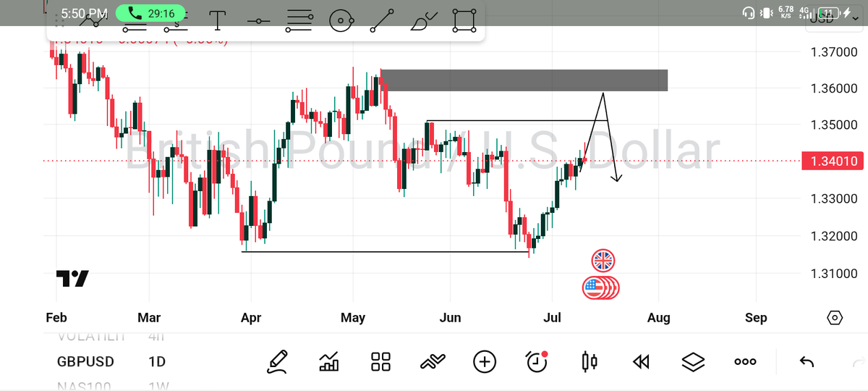Select the Brush drawing tool

[x=423, y=21]
